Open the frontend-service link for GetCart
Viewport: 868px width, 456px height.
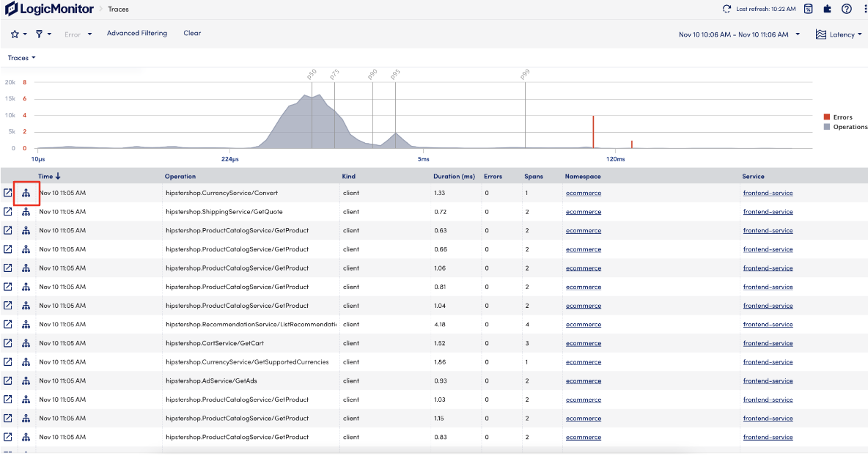(x=768, y=343)
